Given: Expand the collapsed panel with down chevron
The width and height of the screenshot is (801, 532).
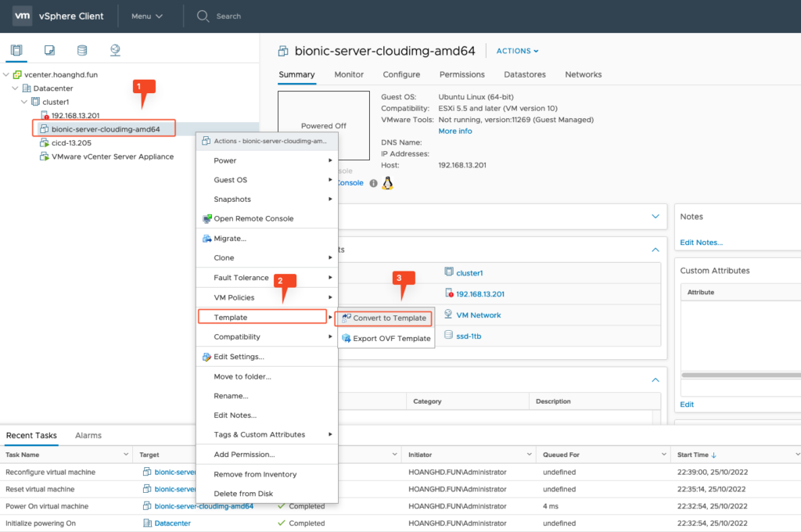Looking at the screenshot, I should point(656,216).
